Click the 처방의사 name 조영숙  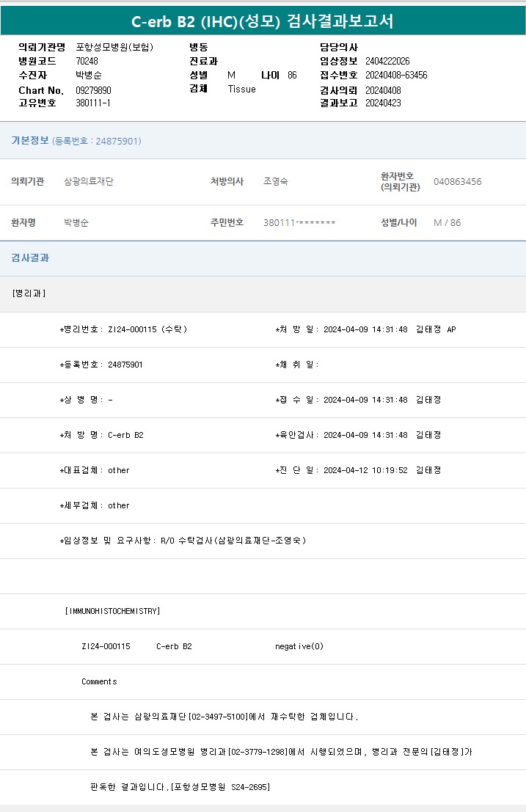[x=276, y=181]
